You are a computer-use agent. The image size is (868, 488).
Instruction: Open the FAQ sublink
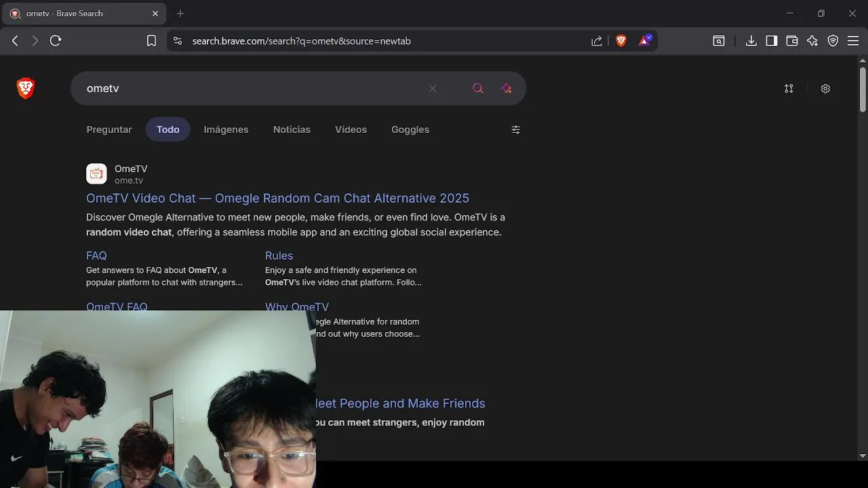tap(96, 256)
